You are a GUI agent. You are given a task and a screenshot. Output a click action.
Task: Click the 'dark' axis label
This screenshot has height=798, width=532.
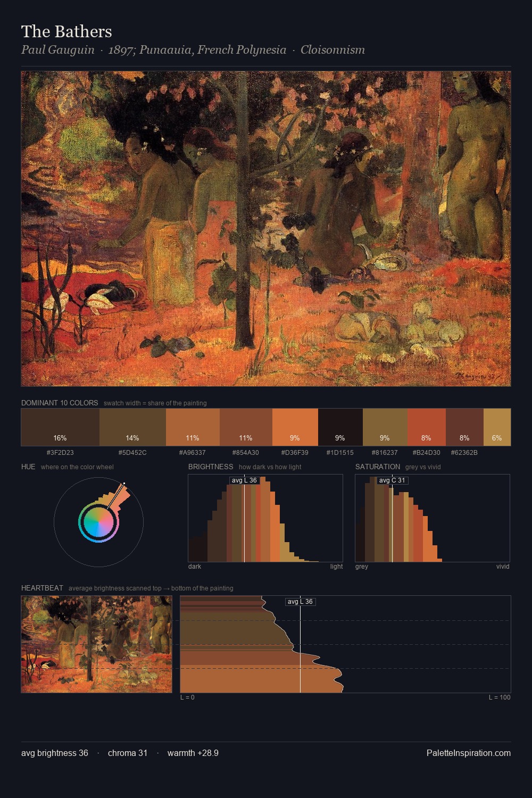195,567
